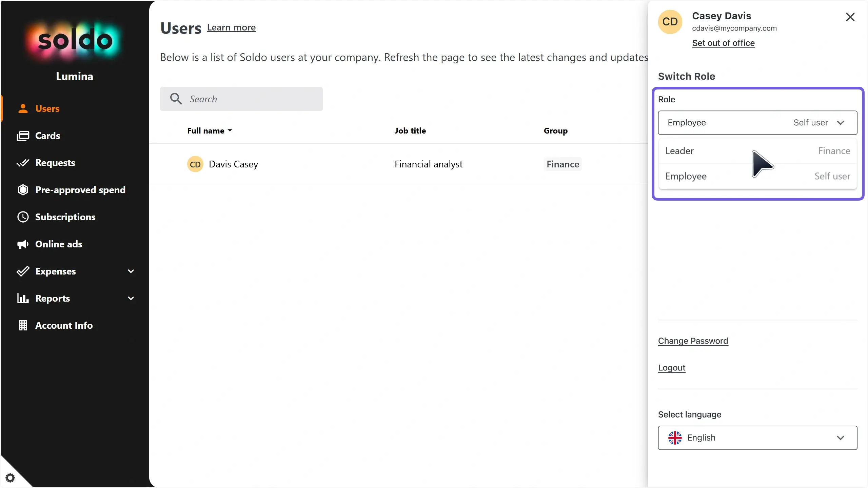This screenshot has width=868, height=488.
Task: Click the Job title column header
Action: pos(410,131)
